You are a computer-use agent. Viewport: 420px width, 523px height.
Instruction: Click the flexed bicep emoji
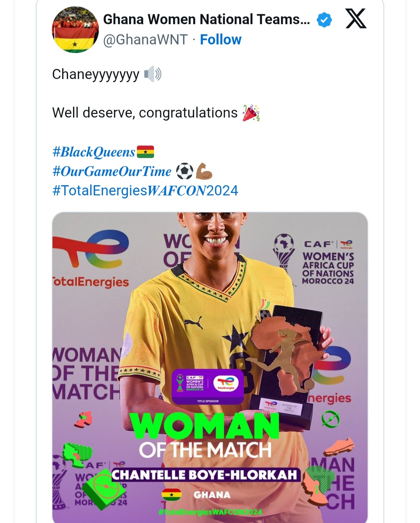point(204,171)
